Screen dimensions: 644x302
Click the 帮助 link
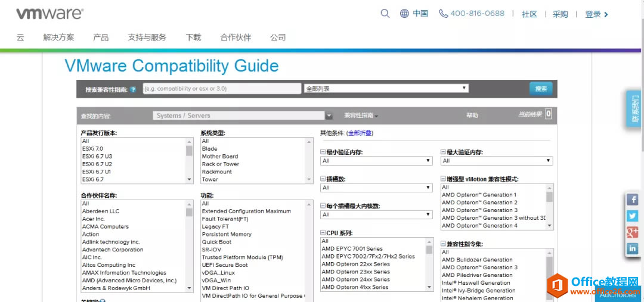472,116
